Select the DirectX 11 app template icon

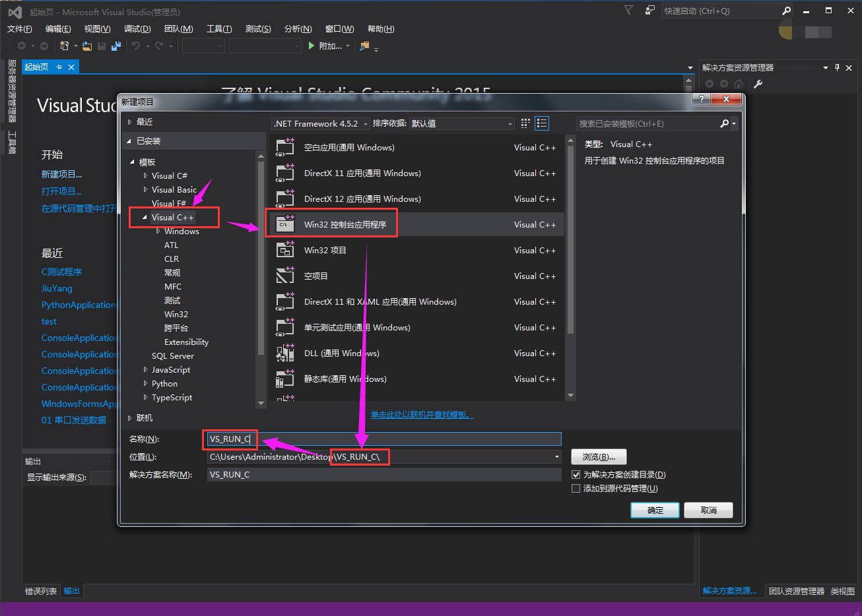pyautogui.click(x=284, y=173)
